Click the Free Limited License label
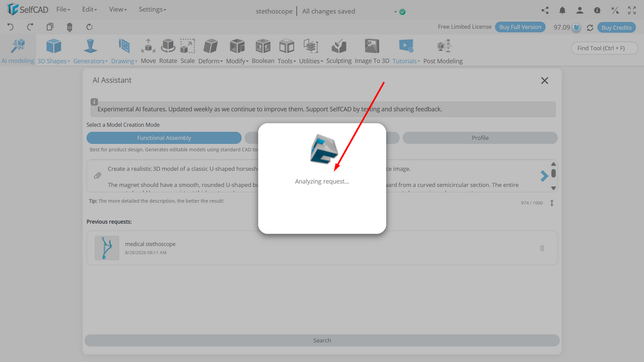Screen dimensions: 644x362 pos(465,26)
